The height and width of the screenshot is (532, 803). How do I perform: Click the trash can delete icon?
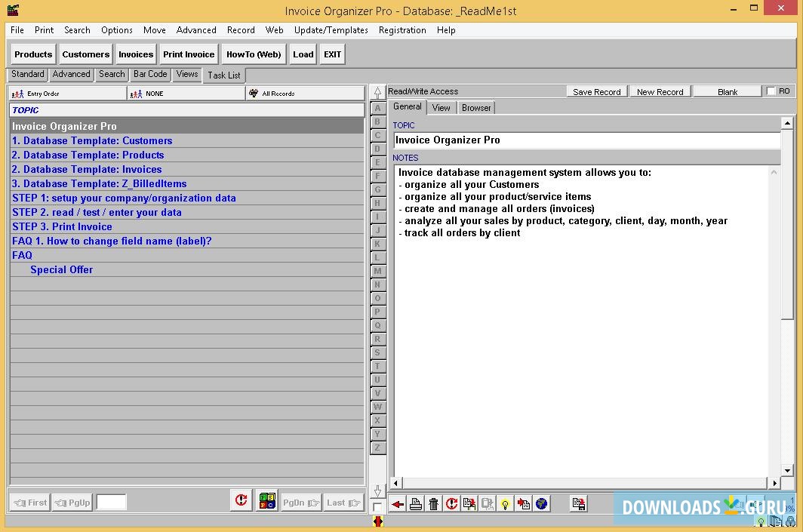click(x=434, y=504)
